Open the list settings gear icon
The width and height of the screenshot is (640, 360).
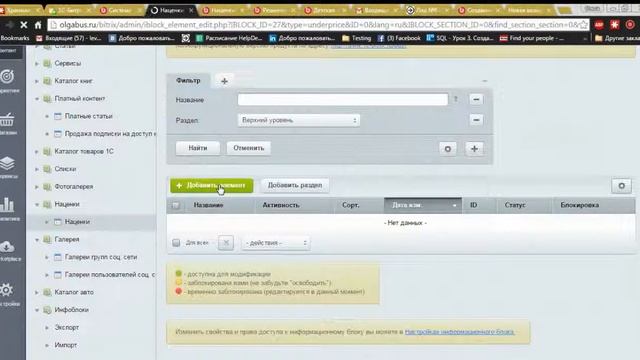point(621,186)
